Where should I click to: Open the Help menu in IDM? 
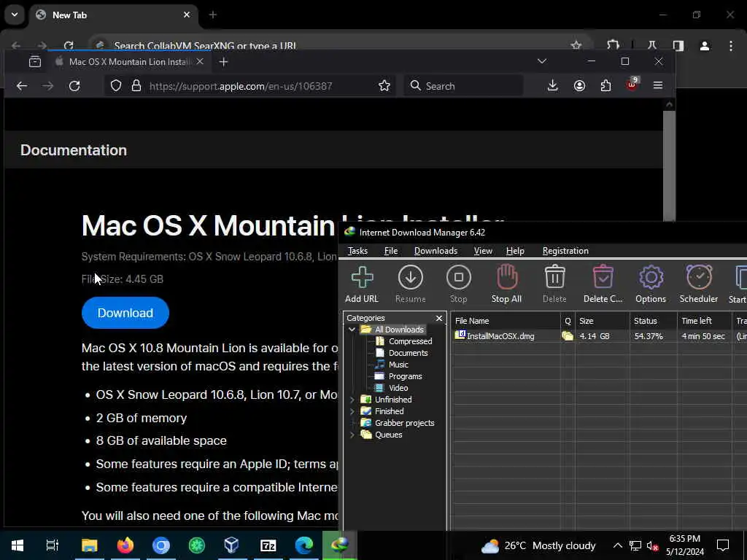pos(515,251)
